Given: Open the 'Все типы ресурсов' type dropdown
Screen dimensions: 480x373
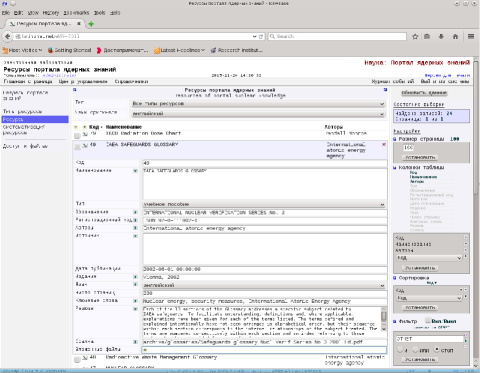Looking at the screenshot, I should pyautogui.click(x=258, y=104).
